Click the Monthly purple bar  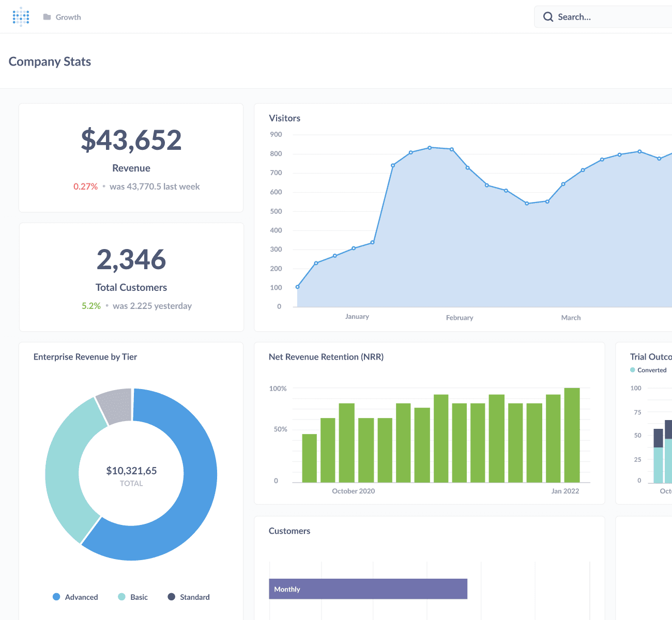(368, 589)
